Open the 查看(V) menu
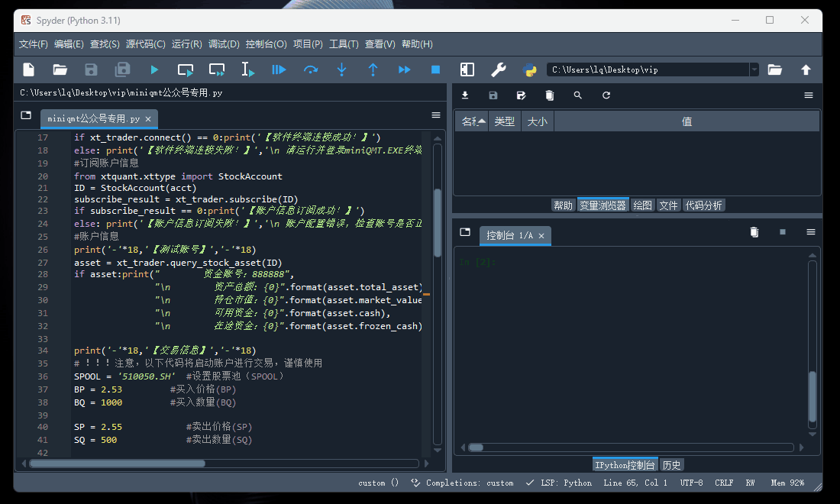The width and height of the screenshot is (840, 504). coord(380,44)
